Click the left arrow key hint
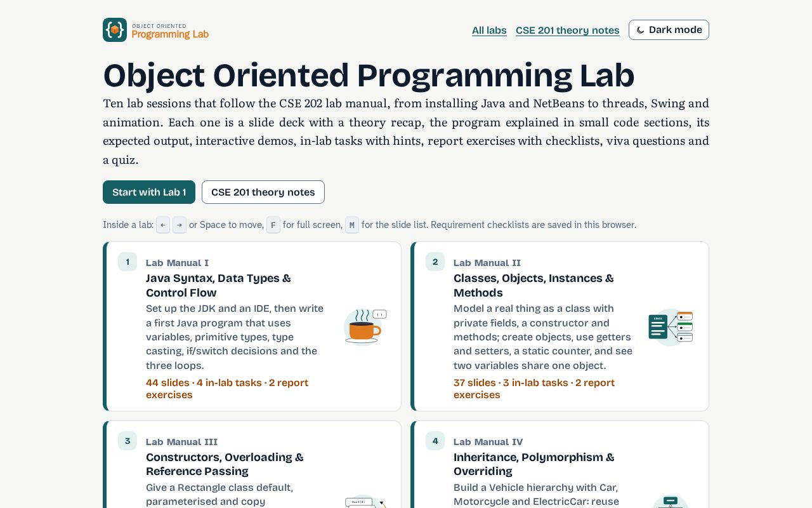812x508 pixels. coord(163,225)
